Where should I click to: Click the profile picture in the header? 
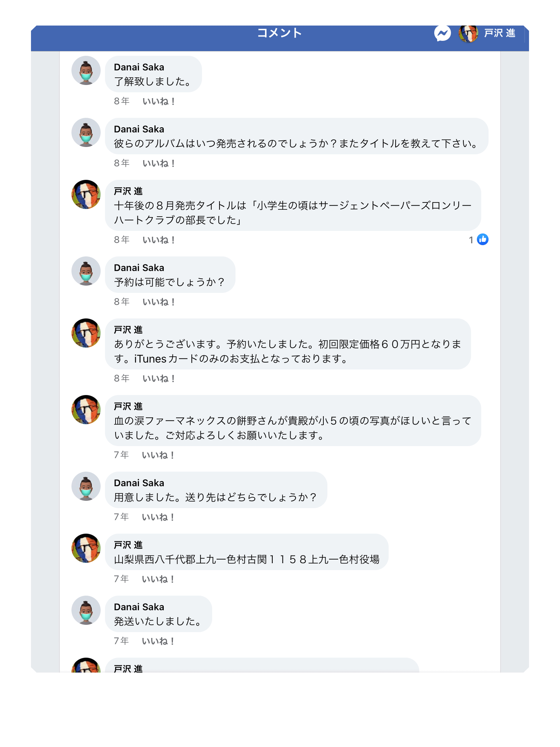pyautogui.click(x=468, y=34)
